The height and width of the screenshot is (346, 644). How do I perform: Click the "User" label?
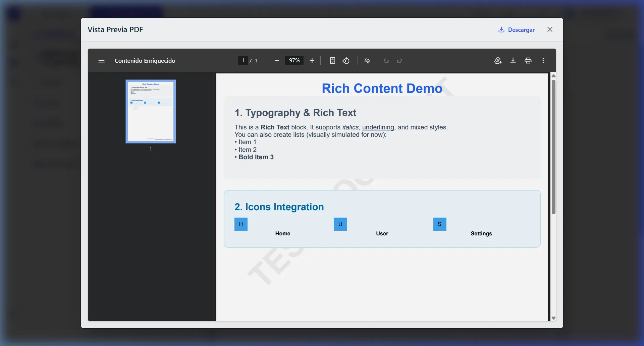pyautogui.click(x=382, y=234)
